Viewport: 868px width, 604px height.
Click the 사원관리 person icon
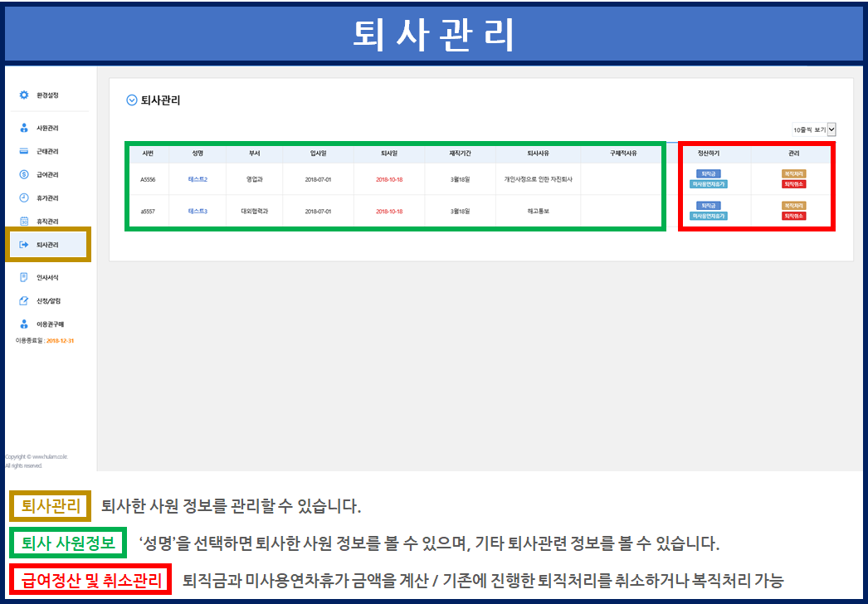click(24, 128)
